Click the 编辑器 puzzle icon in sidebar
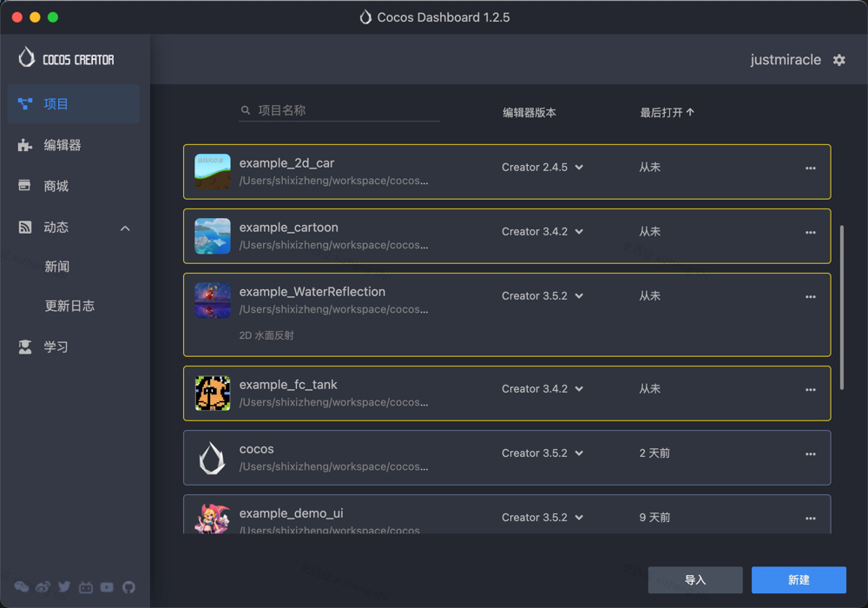The height and width of the screenshot is (608, 868). point(25,145)
